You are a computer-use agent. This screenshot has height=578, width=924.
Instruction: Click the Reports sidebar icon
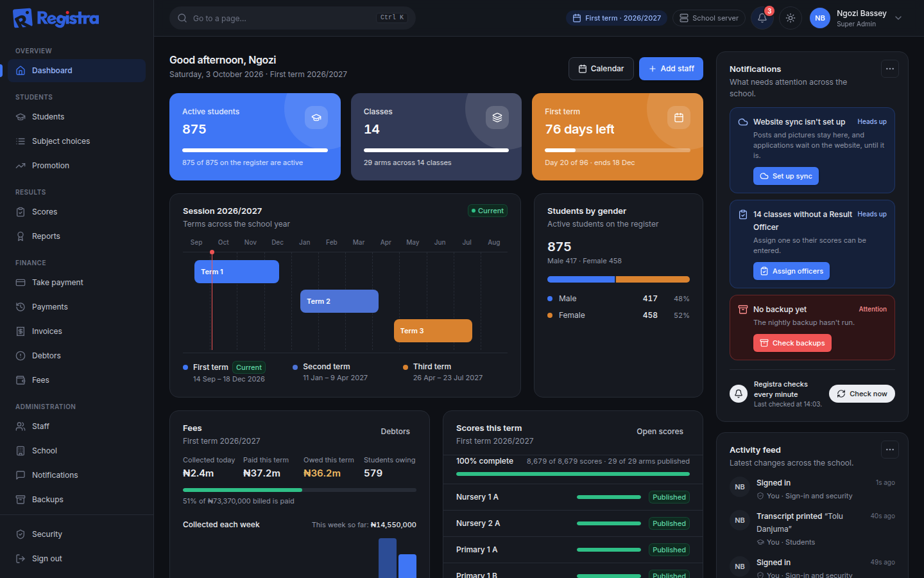[x=21, y=236]
